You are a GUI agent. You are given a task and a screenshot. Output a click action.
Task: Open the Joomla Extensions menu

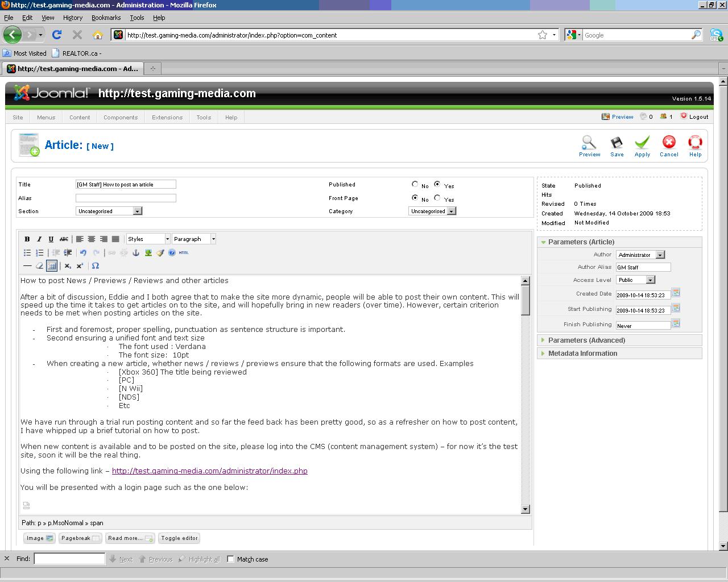point(167,117)
